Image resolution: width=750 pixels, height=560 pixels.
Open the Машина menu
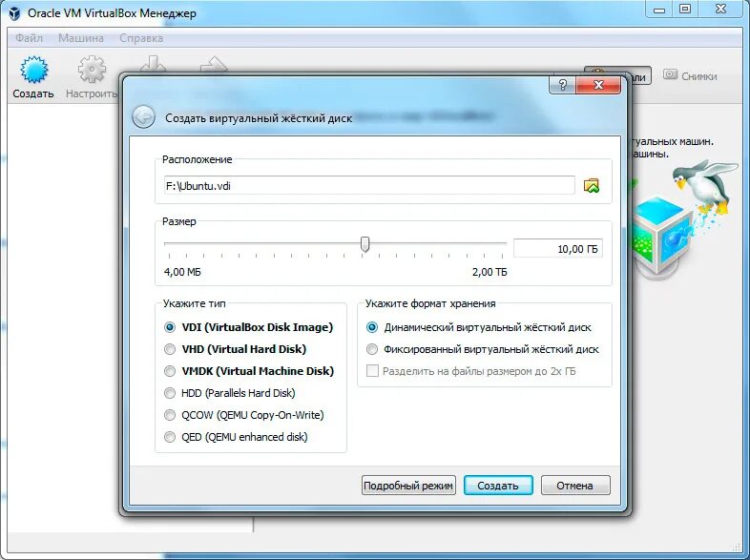(x=81, y=38)
